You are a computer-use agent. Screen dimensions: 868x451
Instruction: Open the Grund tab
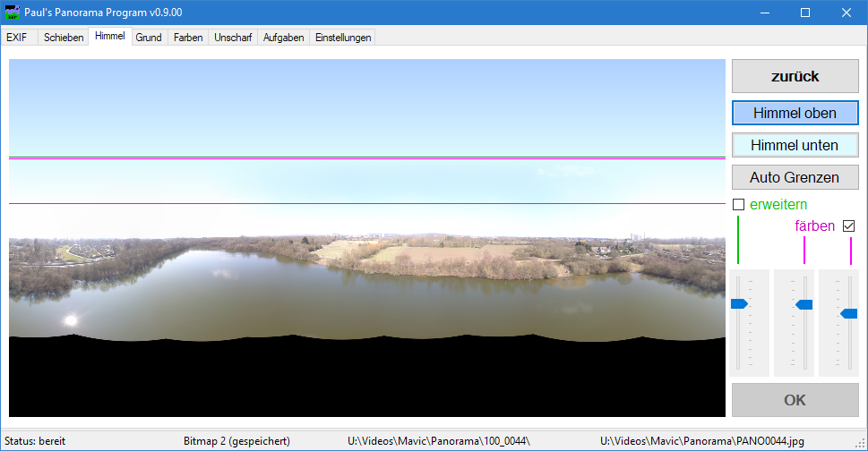pyautogui.click(x=149, y=38)
